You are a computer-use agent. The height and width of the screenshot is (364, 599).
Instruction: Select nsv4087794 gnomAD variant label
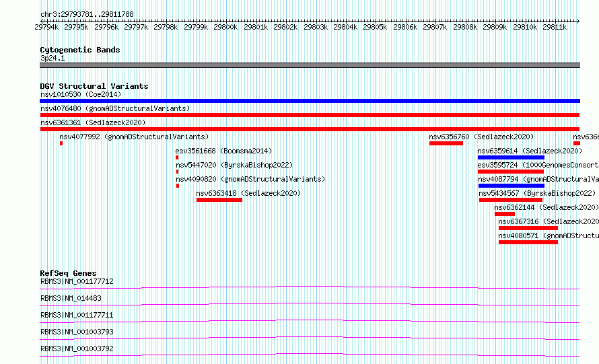click(538, 179)
